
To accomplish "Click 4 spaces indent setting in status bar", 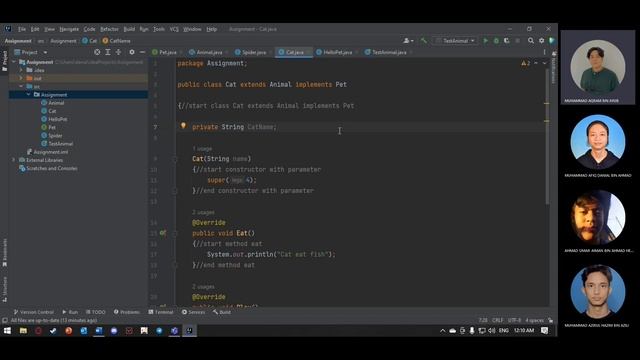I will click(534, 320).
